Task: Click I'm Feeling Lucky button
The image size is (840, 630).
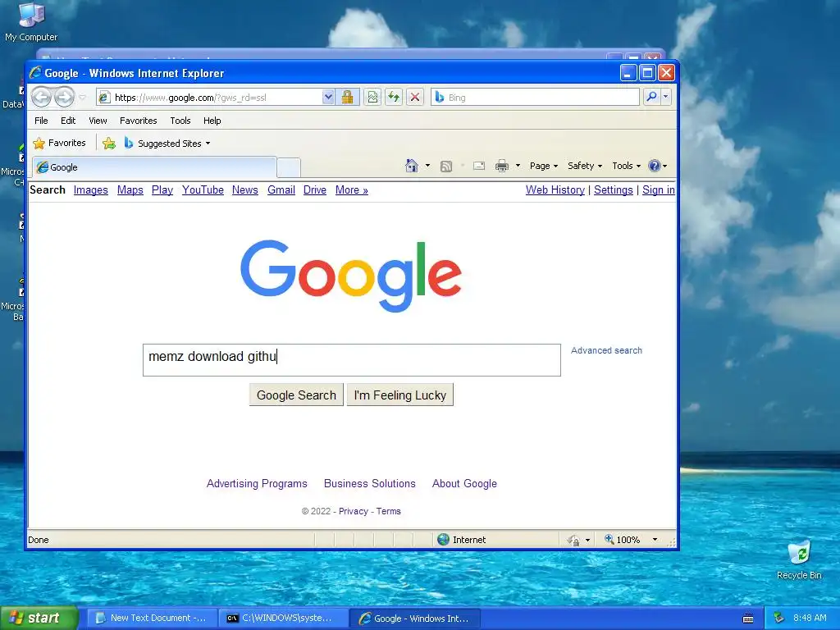Action: pos(400,395)
